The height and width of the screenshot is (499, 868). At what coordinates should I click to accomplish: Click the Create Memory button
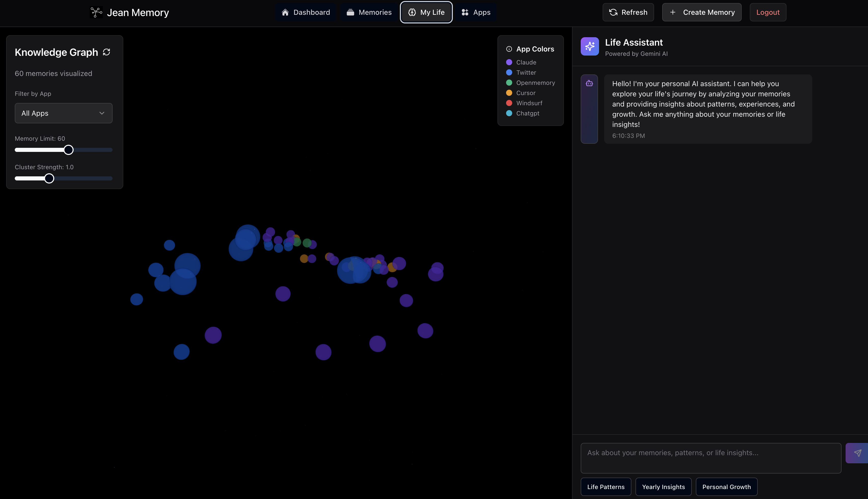tap(702, 12)
